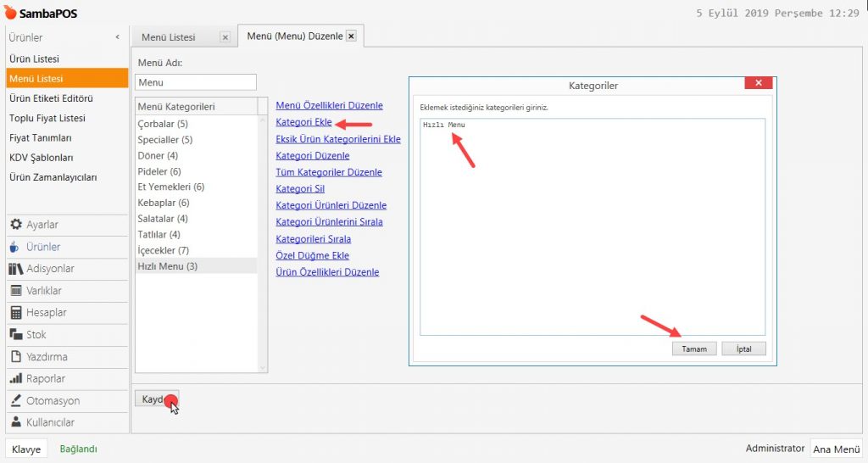Open Hesaplar calculator icon

click(x=15, y=313)
